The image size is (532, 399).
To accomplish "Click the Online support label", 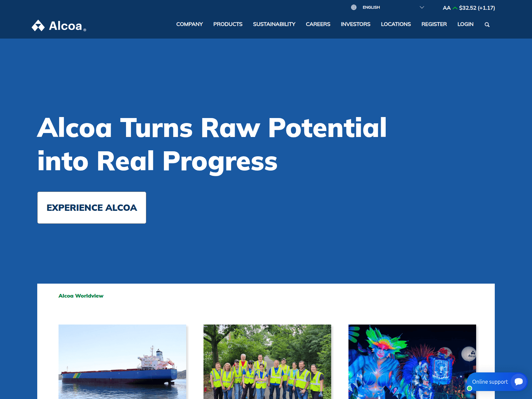I will (x=490, y=382).
